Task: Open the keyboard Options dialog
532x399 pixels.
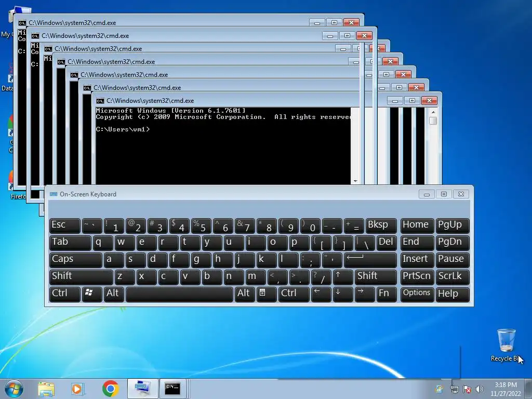Action: click(x=417, y=294)
